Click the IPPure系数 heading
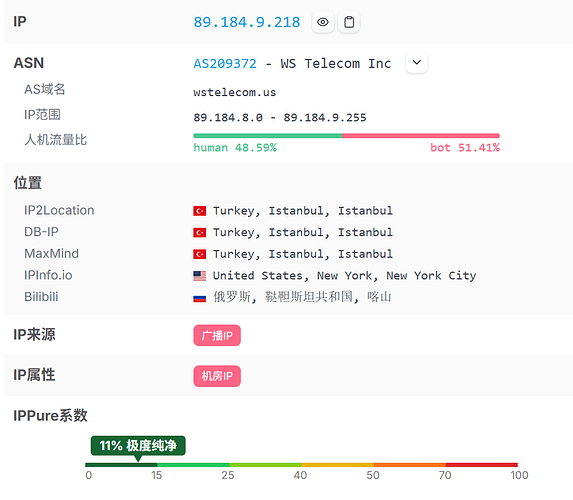This screenshot has height=500, width=573. click(x=50, y=416)
